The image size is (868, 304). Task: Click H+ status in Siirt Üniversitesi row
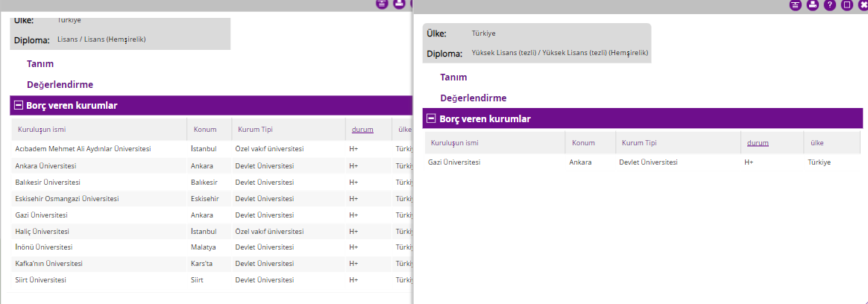[353, 280]
